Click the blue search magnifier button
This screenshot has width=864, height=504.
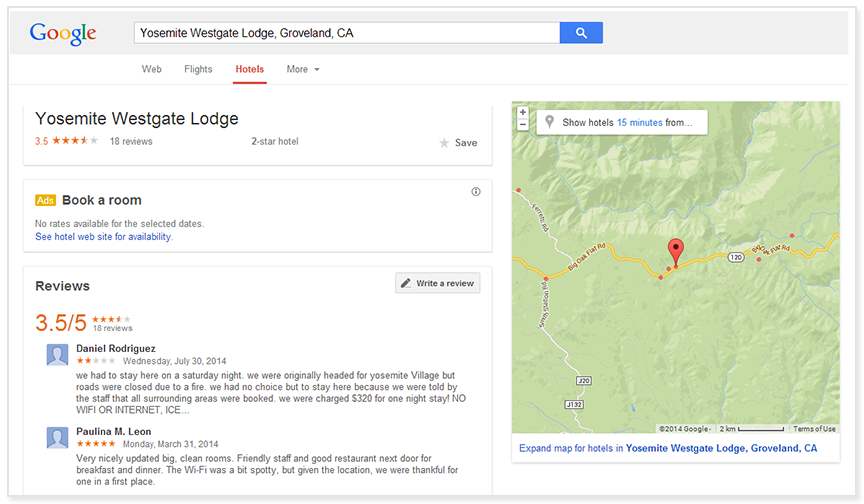[581, 33]
